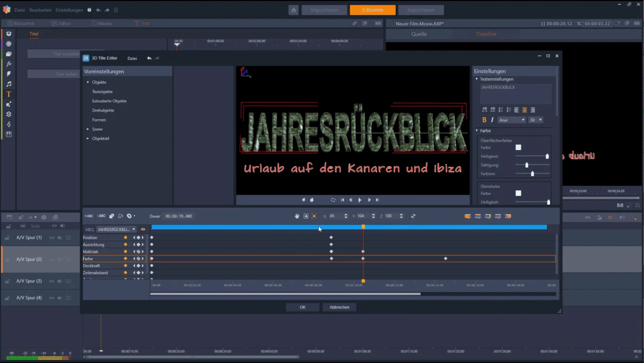Click the add text object (+ABC) icon

click(x=89, y=216)
